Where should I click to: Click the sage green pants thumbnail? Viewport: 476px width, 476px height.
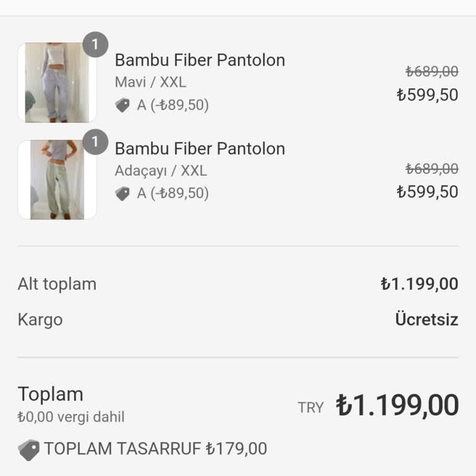56,180
